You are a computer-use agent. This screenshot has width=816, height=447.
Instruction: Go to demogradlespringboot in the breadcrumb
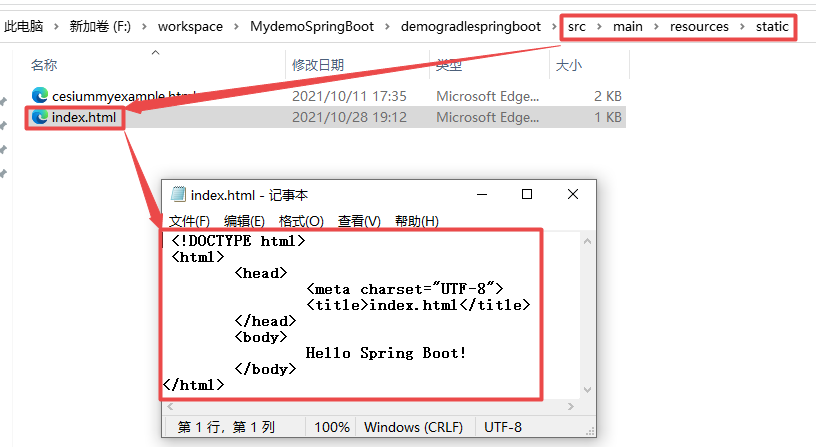tap(470, 27)
